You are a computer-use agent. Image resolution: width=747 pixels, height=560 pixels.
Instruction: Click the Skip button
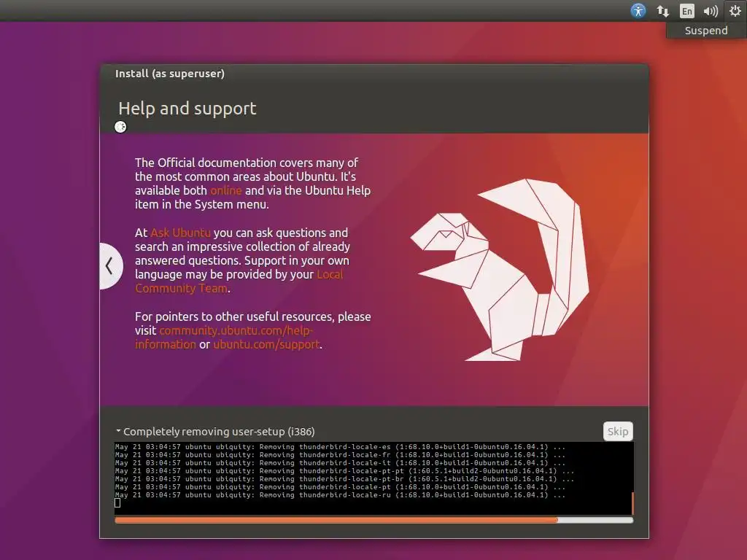click(618, 432)
